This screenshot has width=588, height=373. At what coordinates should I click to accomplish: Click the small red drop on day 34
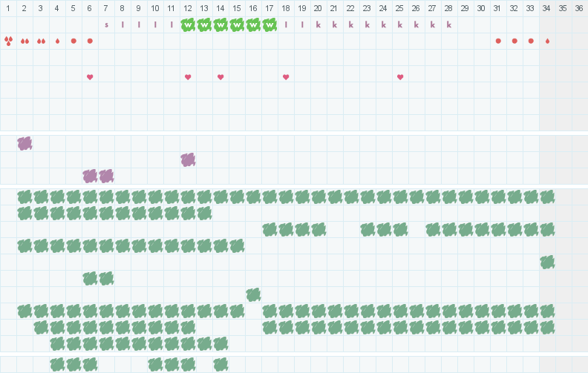point(547,41)
